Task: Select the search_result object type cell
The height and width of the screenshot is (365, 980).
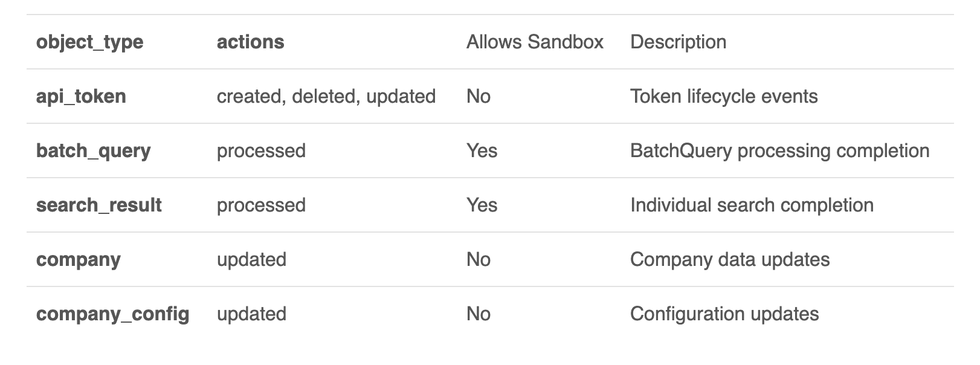Action: pyautogui.click(x=99, y=205)
